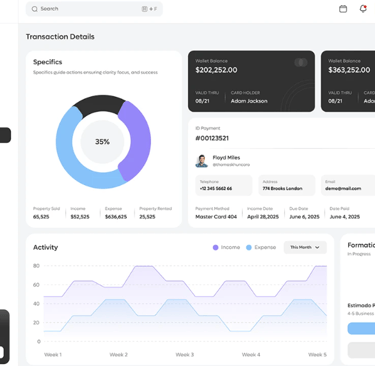The width and height of the screenshot is (375, 366).
Task: Click Income Date April 28,2025
Action: pyautogui.click(x=263, y=217)
